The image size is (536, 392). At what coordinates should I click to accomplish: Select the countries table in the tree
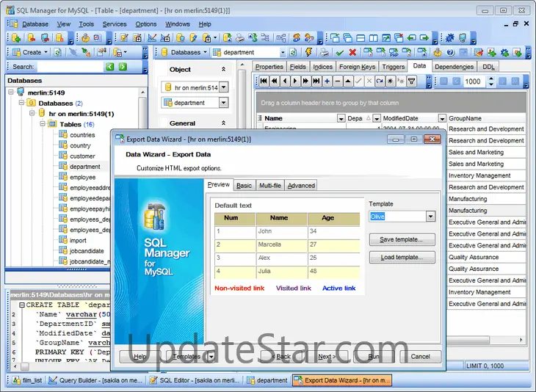point(82,134)
